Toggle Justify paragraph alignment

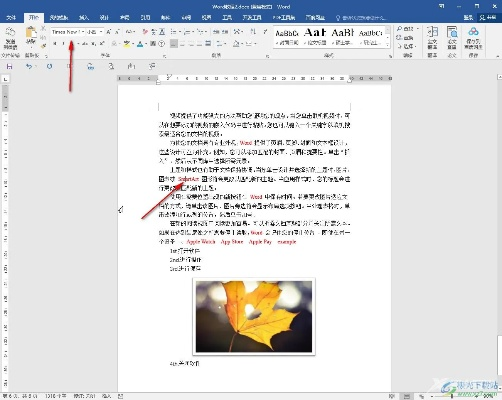[x=199, y=44]
